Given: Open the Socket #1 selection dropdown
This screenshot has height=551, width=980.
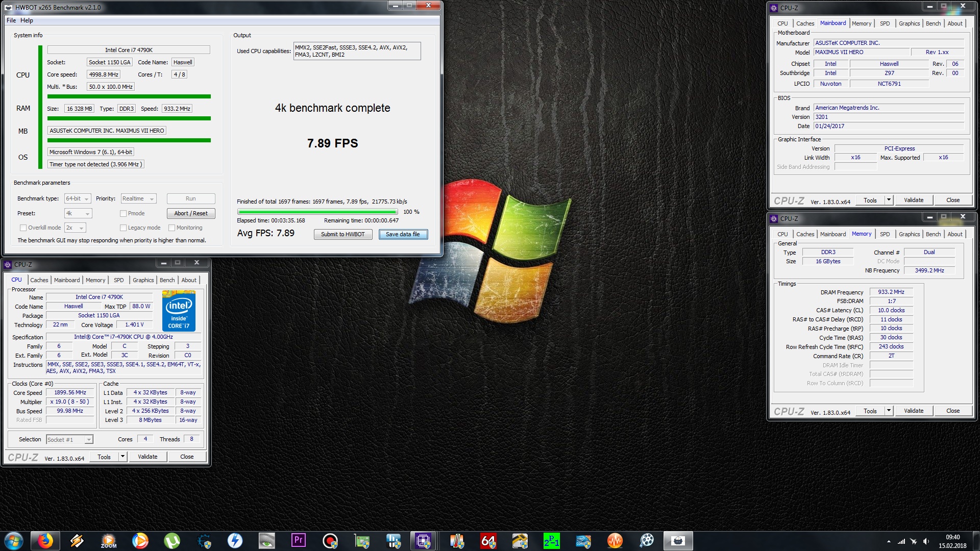Looking at the screenshot, I should (x=69, y=439).
